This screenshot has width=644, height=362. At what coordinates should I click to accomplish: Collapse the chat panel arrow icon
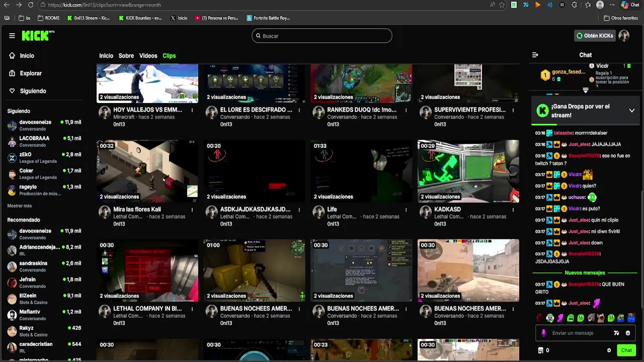(535, 55)
